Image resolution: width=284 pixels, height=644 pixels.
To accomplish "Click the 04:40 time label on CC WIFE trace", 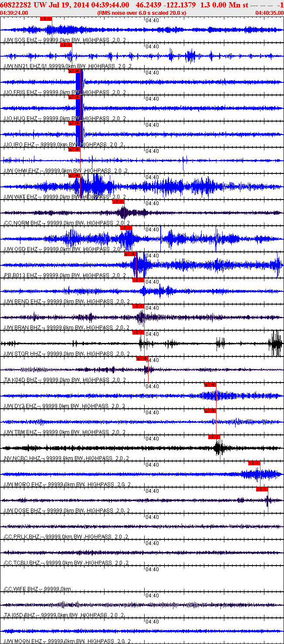I will pos(152,569).
